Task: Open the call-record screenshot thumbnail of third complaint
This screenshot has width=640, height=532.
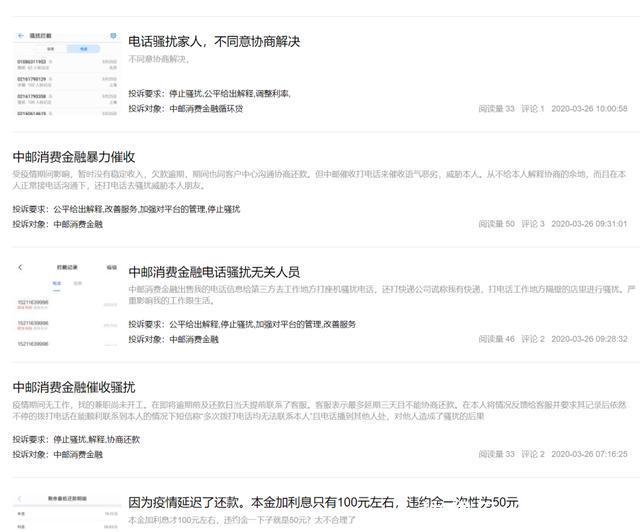Action: [67, 304]
